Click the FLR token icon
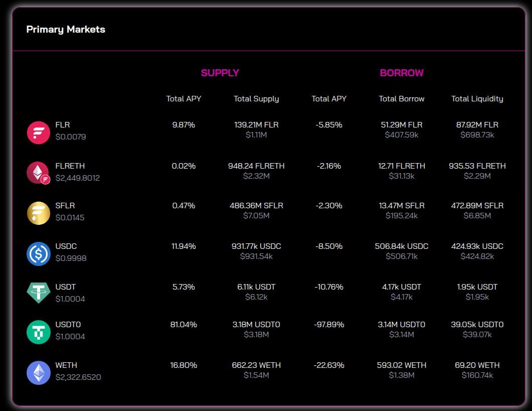Screen dimensions: 532x411 point(38,132)
